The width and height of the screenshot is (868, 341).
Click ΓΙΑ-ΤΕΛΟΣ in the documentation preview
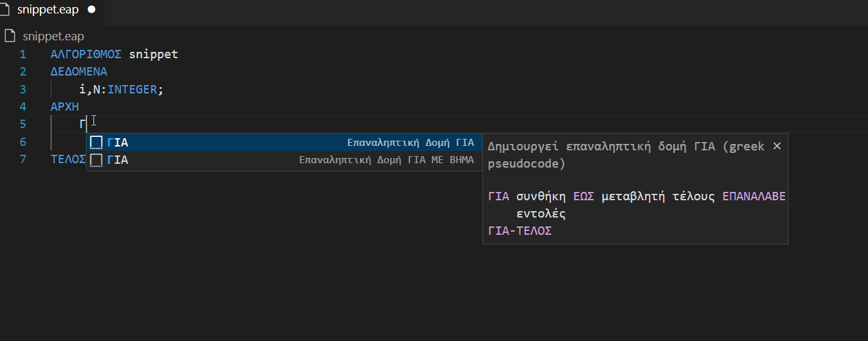point(520,230)
